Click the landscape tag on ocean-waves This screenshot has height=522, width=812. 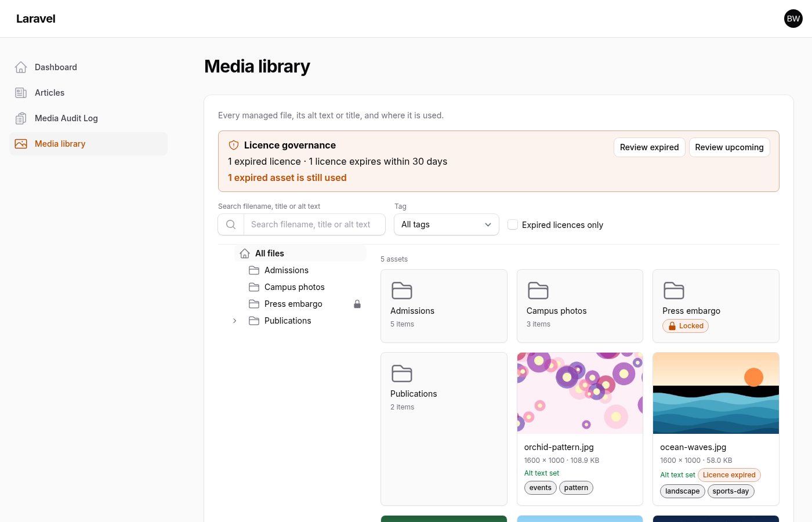tap(683, 491)
